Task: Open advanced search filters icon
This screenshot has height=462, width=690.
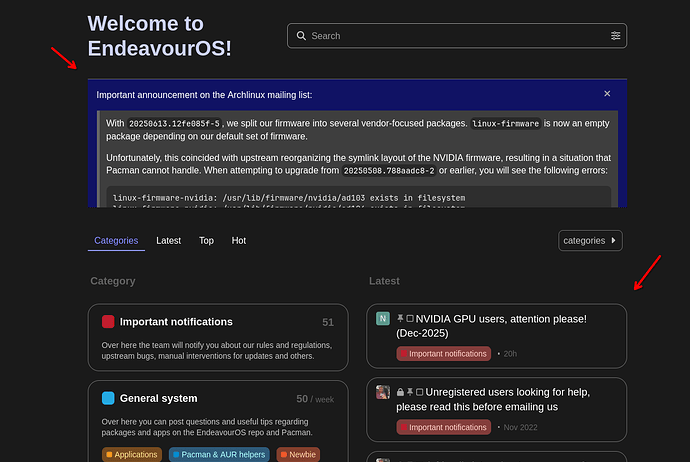Action: (x=615, y=36)
